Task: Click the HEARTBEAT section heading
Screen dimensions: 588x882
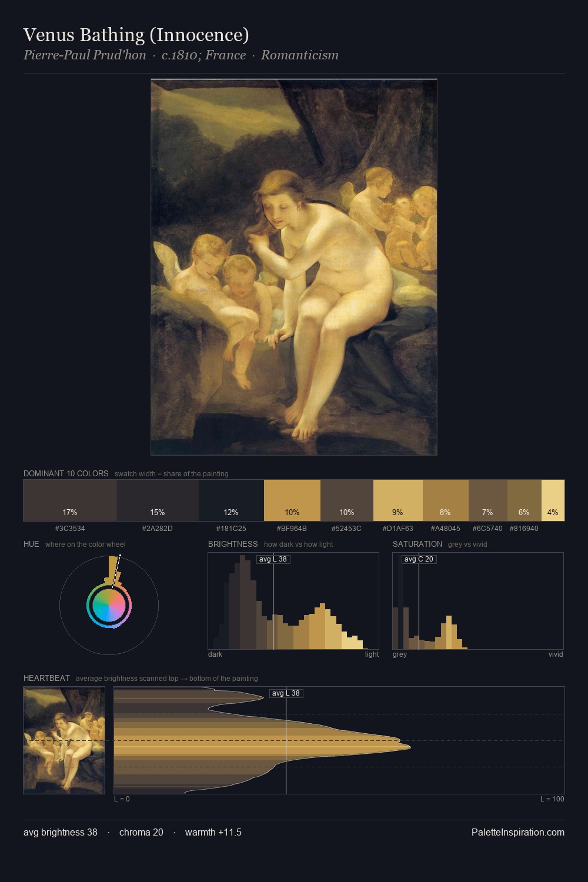Action: 46,678
